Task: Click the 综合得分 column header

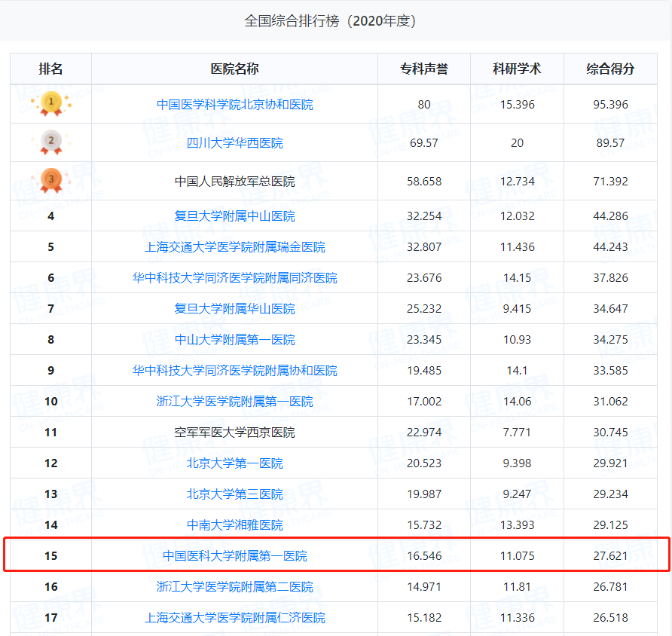Action: 610,69
